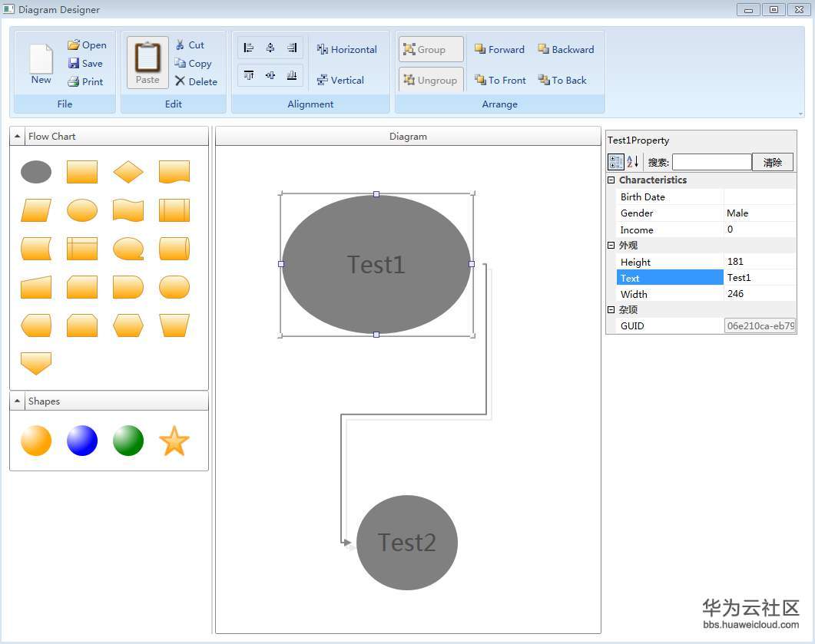This screenshot has height=644, width=815.
Task: Open a diagram file
Action: pyautogui.click(x=87, y=45)
